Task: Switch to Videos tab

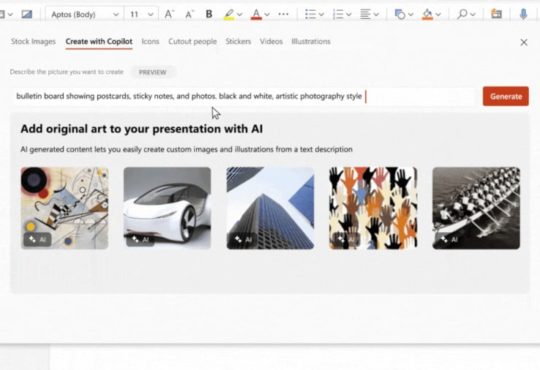Action: 271,42
